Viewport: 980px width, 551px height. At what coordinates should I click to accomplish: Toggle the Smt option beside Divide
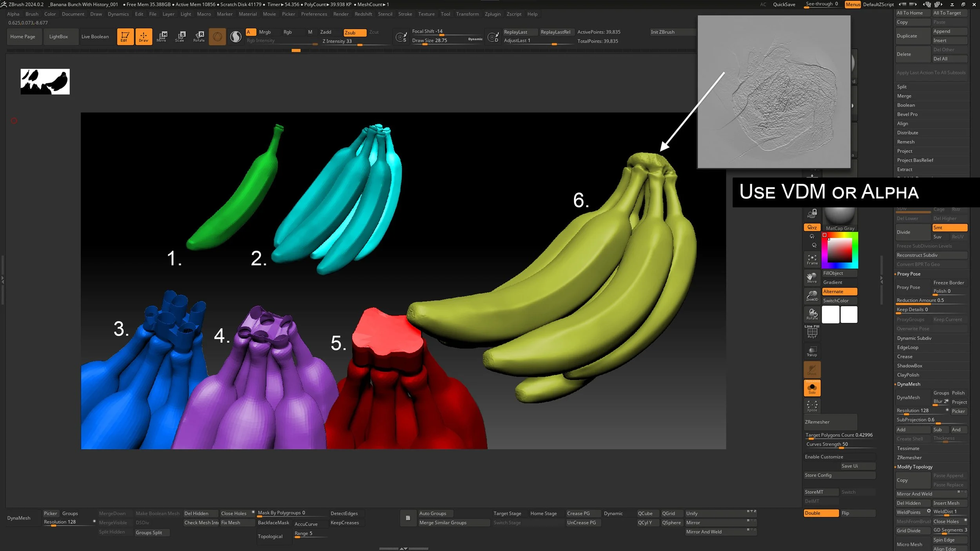(x=949, y=228)
